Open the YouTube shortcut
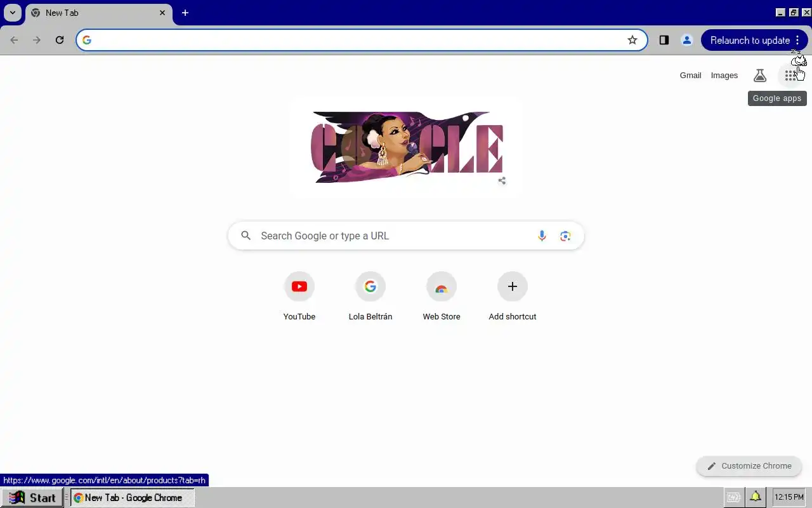Image resolution: width=812 pixels, height=508 pixels. pos(299,297)
